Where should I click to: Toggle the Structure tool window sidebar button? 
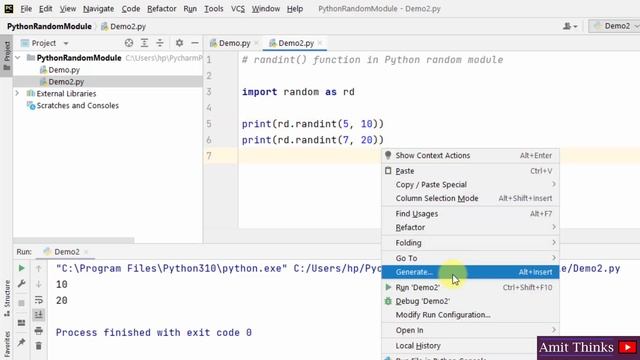point(7,299)
